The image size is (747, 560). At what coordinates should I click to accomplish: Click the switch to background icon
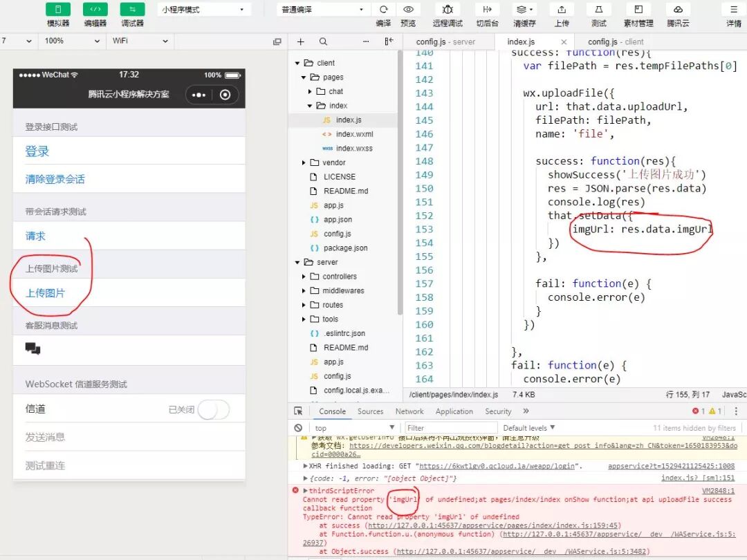click(x=487, y=10)
